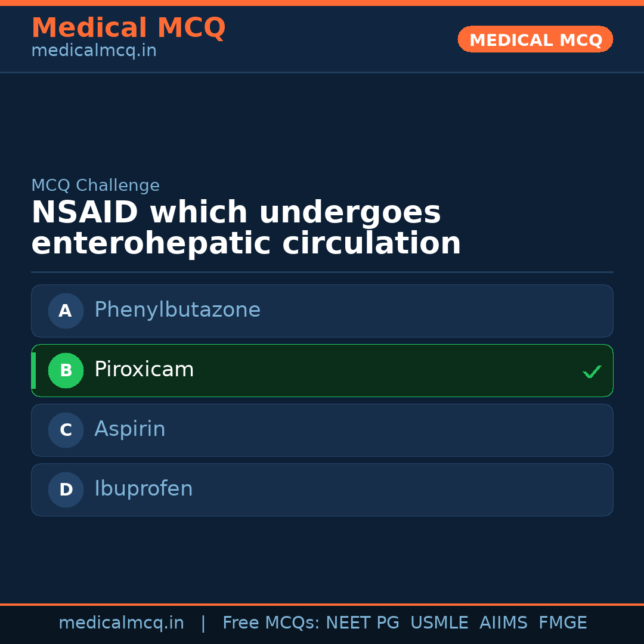Choose the Piroxicam answer text

tap(144, 370)
